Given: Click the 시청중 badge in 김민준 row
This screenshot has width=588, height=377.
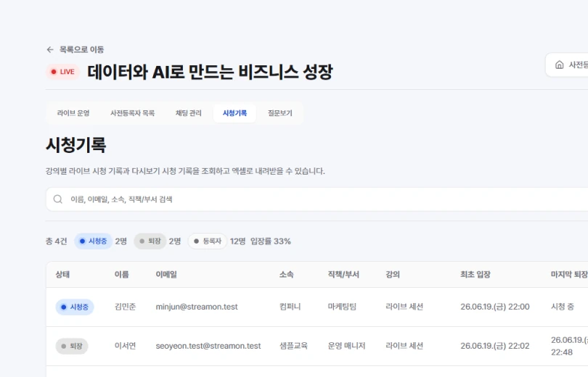Looking at the screenshot, I should [x=75, y=307].
